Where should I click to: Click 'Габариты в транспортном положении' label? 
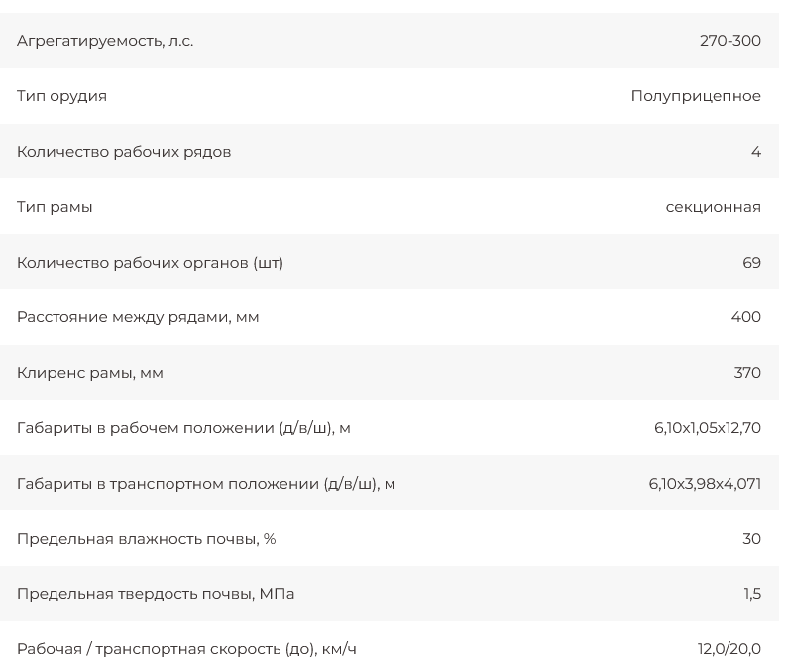pos(206,484)
